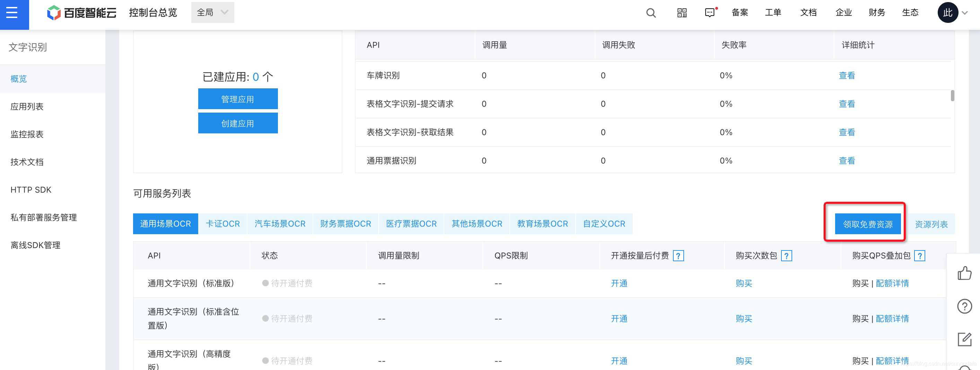The height and width of the screenshot is (370, 980).
Task: Click help icon beside 购买次数包
Action: 786,256
